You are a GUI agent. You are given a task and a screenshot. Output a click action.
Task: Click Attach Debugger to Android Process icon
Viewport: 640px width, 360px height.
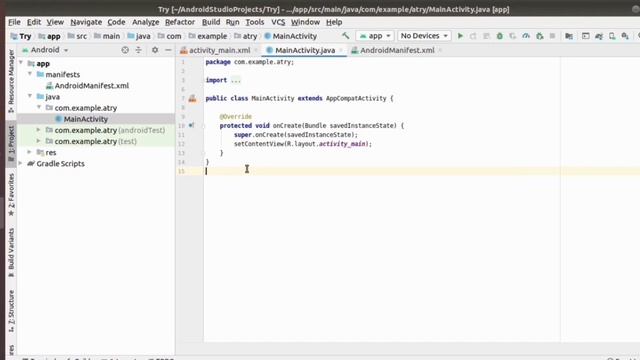click(540, 36)
